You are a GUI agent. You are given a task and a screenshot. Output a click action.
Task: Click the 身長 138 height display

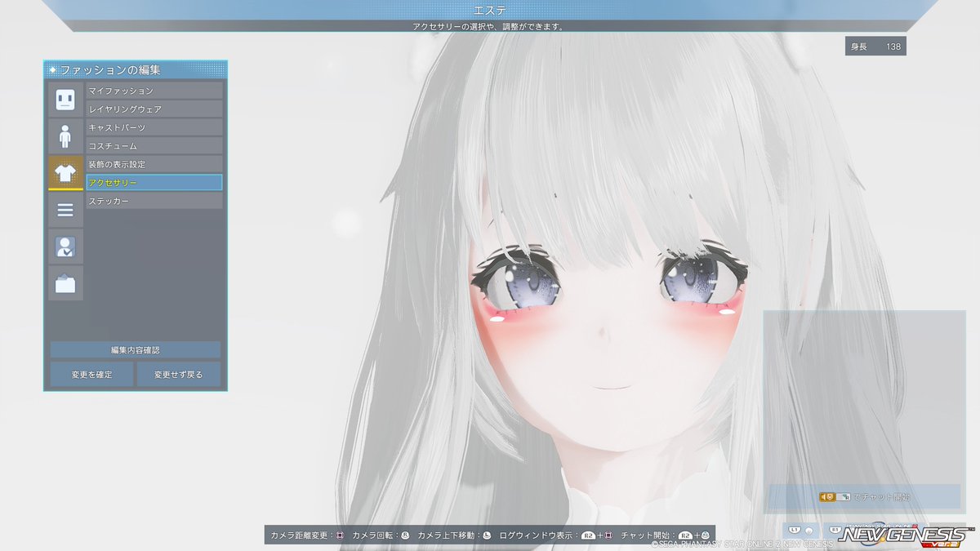[875, 47]
